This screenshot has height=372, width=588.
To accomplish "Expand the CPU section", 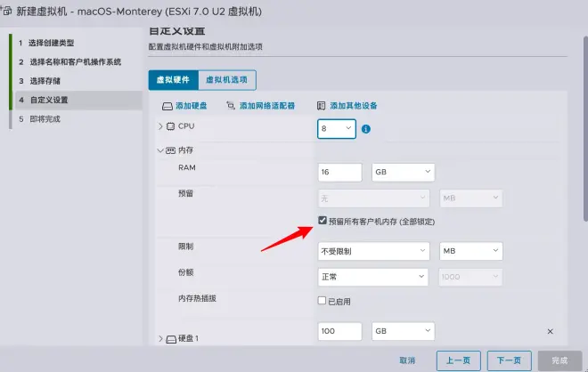I will (160, 126).
